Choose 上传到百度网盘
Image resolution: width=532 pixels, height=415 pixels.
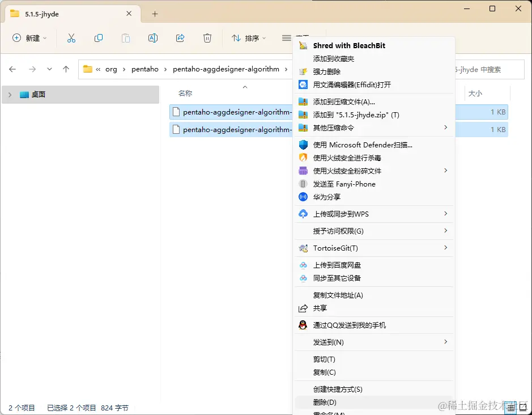tap(374, 265)
